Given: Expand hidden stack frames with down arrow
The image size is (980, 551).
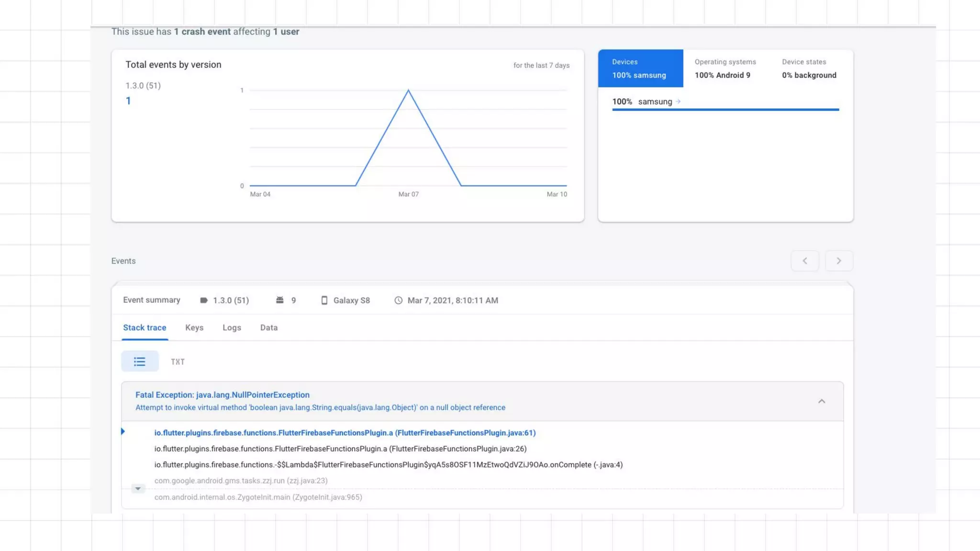Looking at the screenshot, I should 138,489.
